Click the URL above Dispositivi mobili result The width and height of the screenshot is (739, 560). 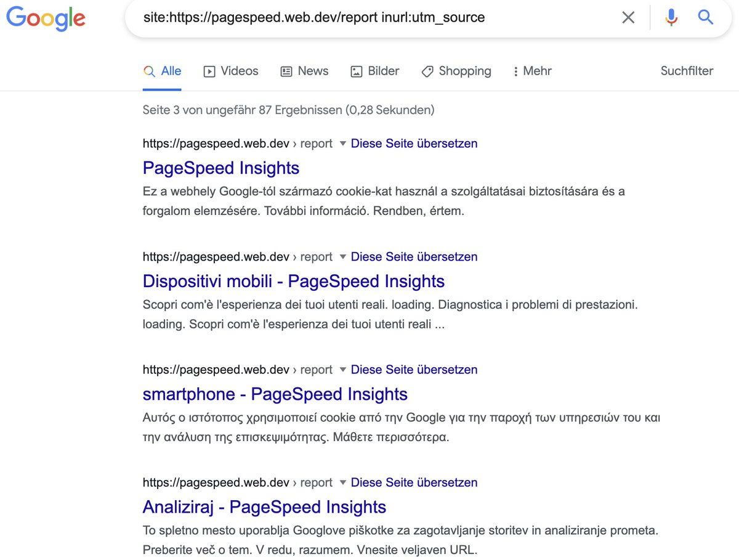point(238,256)
